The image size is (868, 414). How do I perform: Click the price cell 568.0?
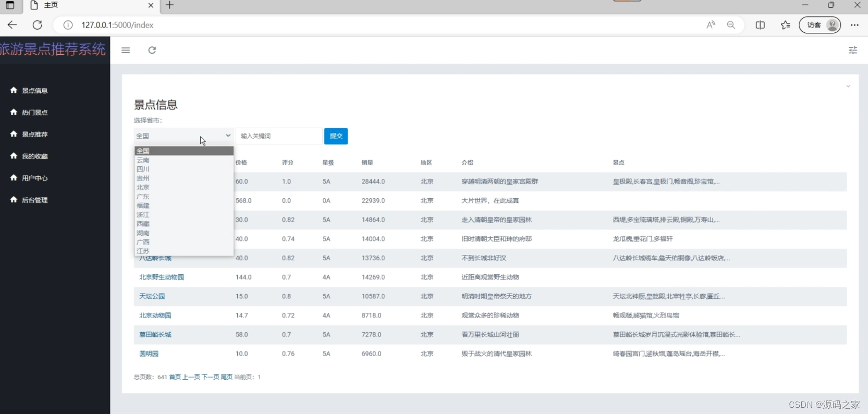243,201
